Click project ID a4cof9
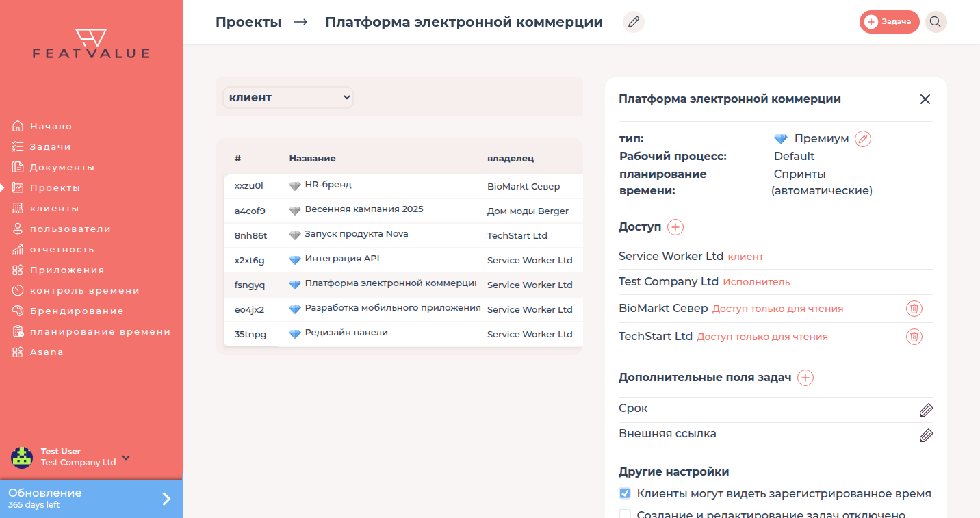 point(250,211)
